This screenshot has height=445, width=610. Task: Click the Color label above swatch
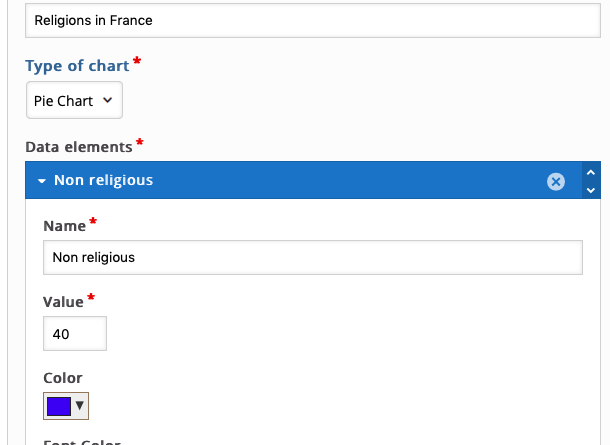63,378
